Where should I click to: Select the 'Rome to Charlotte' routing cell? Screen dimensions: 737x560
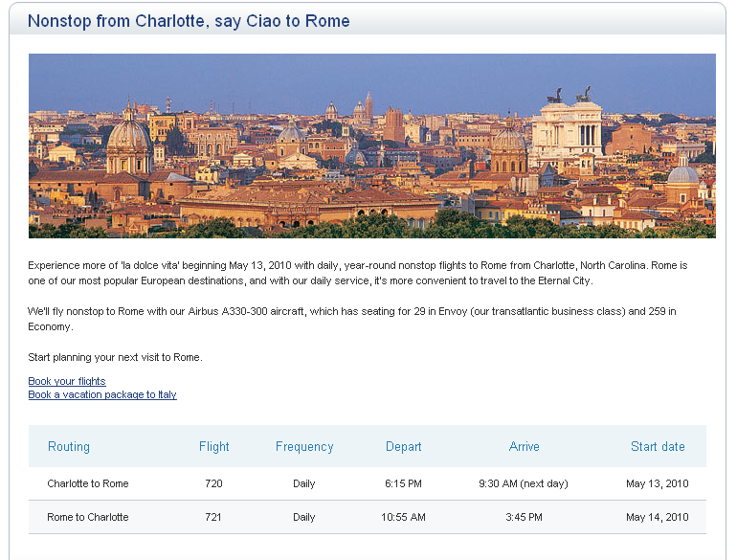(88, 517)
